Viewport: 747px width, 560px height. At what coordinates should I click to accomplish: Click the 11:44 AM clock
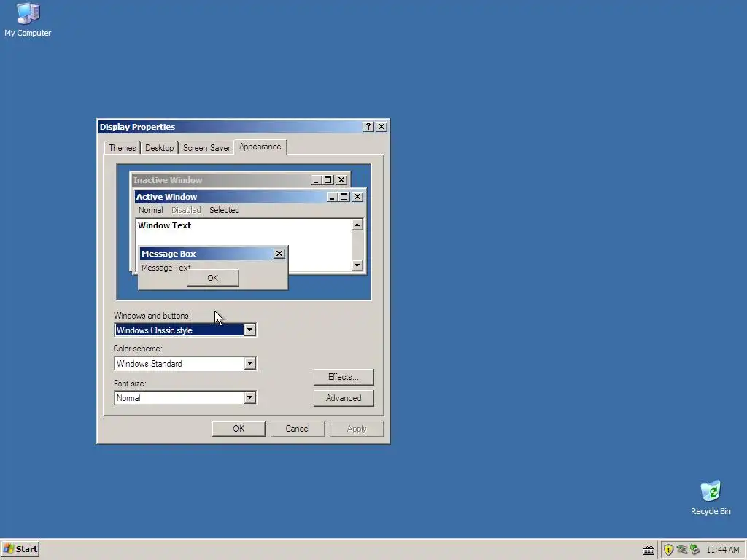(723, 550)
